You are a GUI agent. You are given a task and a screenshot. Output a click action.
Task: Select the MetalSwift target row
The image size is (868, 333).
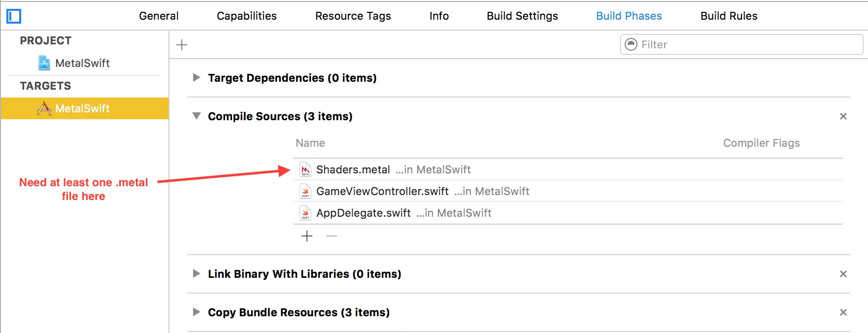(x=82, y=108)
